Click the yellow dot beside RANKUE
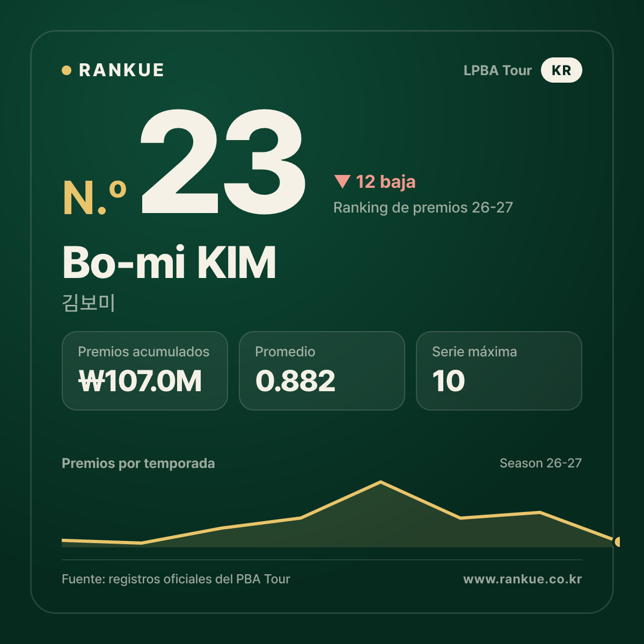Screen dimensions: 644x644 point(67,70)
